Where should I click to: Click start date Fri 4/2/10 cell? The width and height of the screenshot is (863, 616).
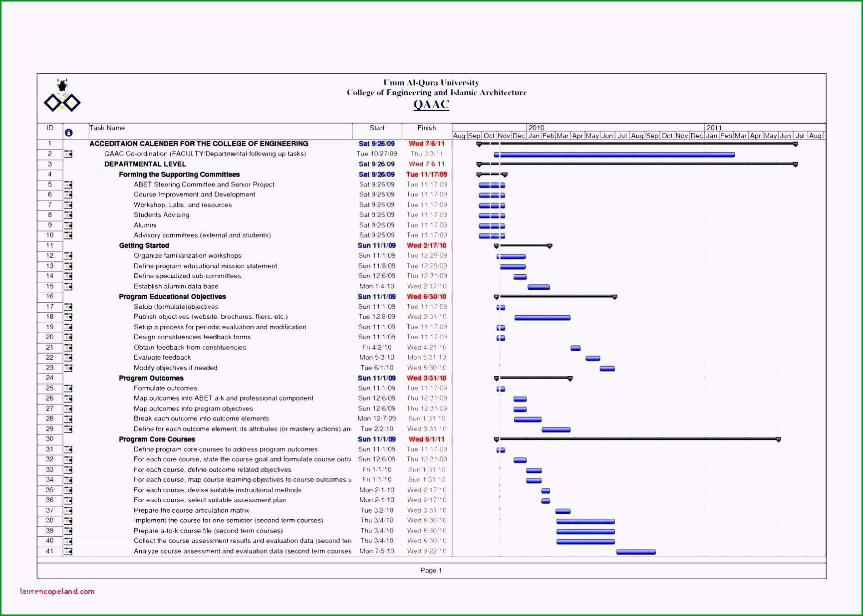[377, 348]
